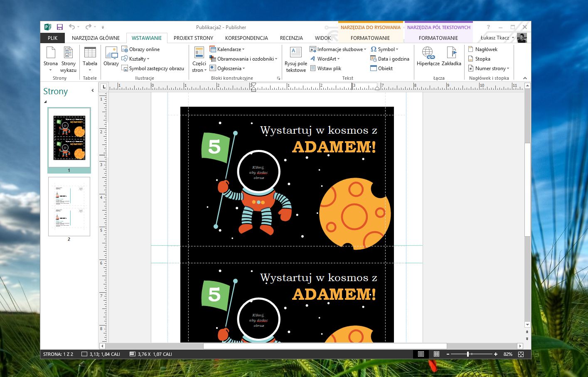The image size is (588, 377).
Task: Open Informacje służbowe dropdown
Action: [338, 49]
